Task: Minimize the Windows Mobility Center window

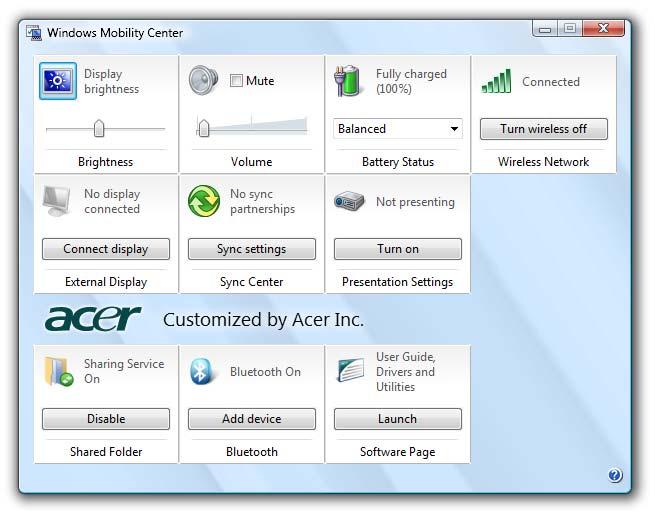Action: tap(545, 29)
